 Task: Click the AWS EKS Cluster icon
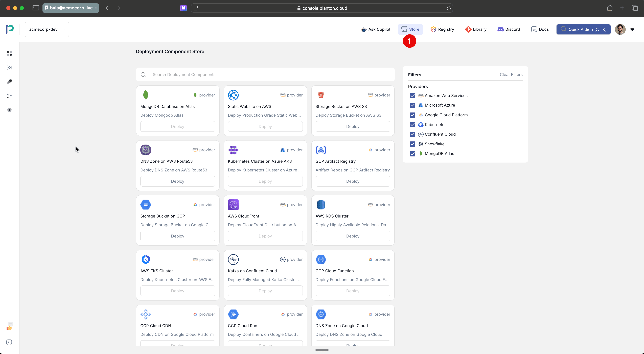pos(146,259)
